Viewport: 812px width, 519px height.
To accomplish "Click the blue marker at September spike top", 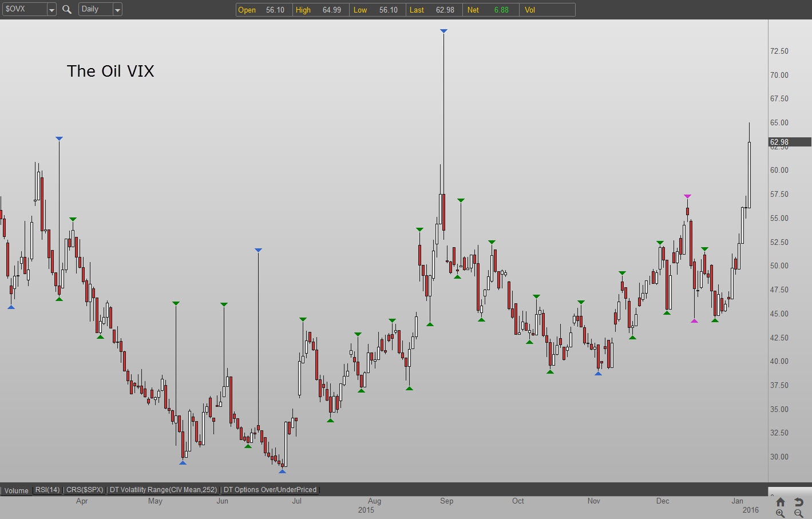I will pos(443,31).
